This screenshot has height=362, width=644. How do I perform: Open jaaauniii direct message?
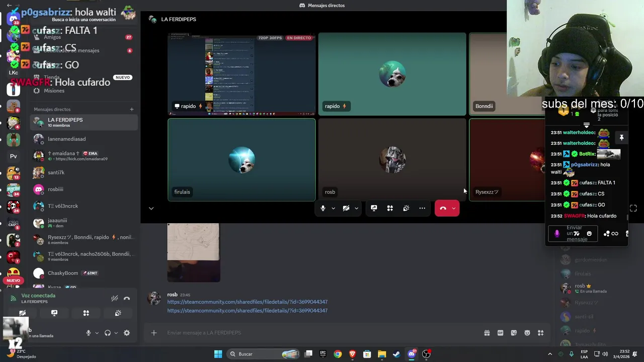click(x=84, y=223)
